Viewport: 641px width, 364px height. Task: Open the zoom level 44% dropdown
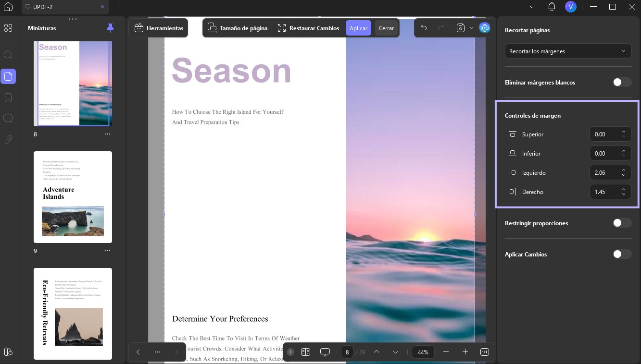tap(423, 352)
